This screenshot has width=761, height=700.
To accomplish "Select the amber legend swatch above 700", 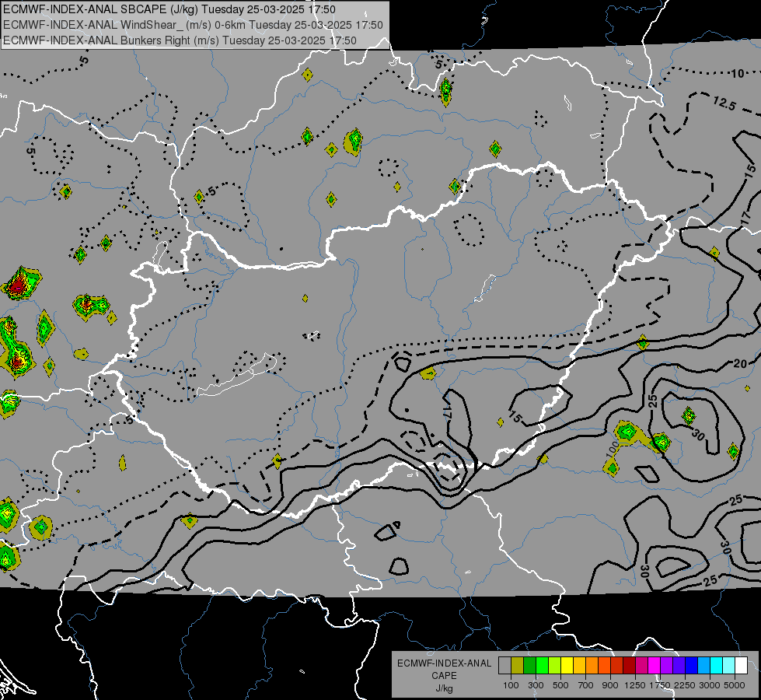I will pos(579,666).
